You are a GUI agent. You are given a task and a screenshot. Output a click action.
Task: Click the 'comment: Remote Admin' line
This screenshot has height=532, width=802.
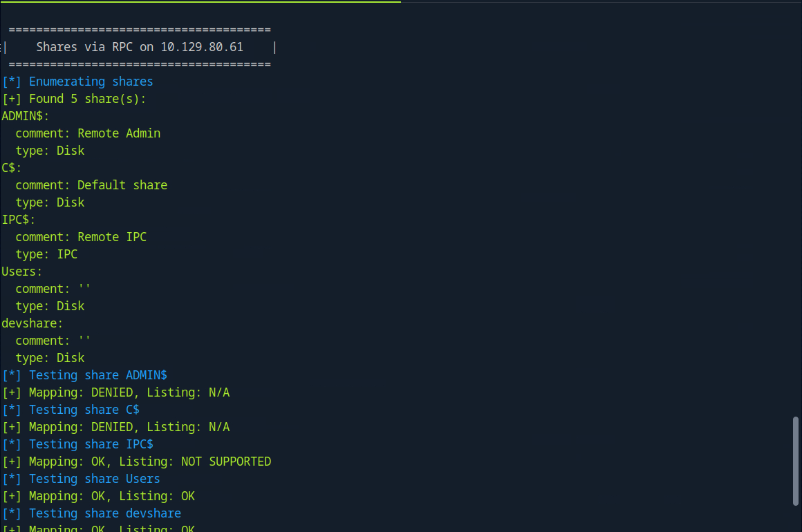[88, 133]
